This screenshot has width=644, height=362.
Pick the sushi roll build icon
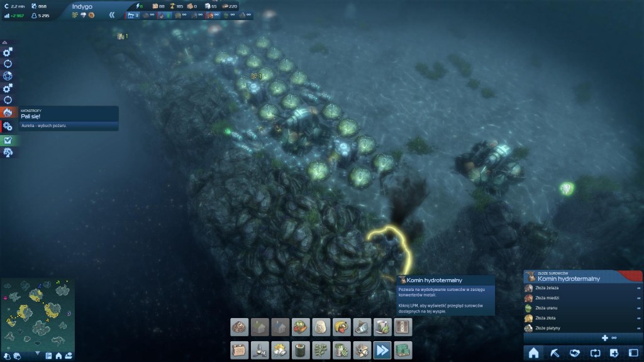(301, 350)
